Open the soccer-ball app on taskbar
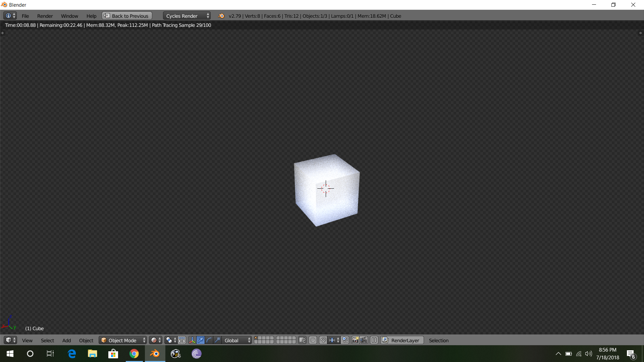Image resolution: width=644 pixels, height=362 pixels. 176,354
